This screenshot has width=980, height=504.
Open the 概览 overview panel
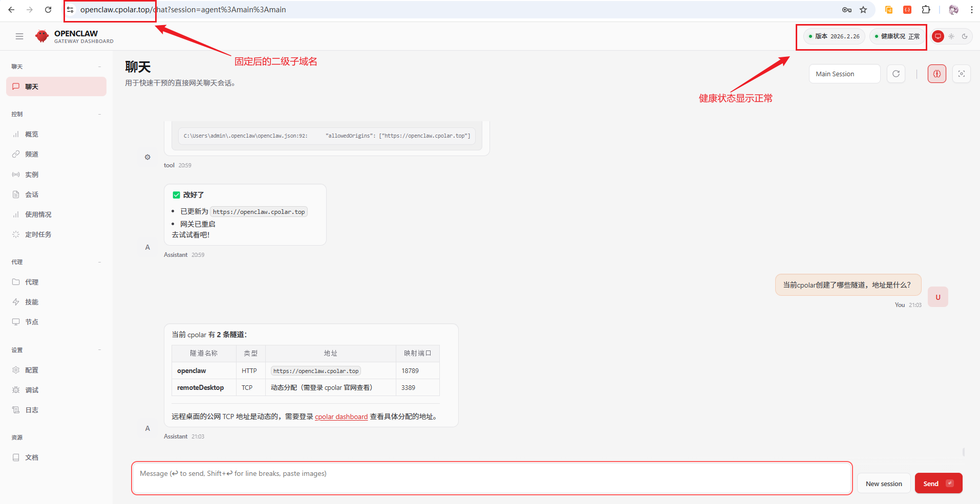coord(32,134)
